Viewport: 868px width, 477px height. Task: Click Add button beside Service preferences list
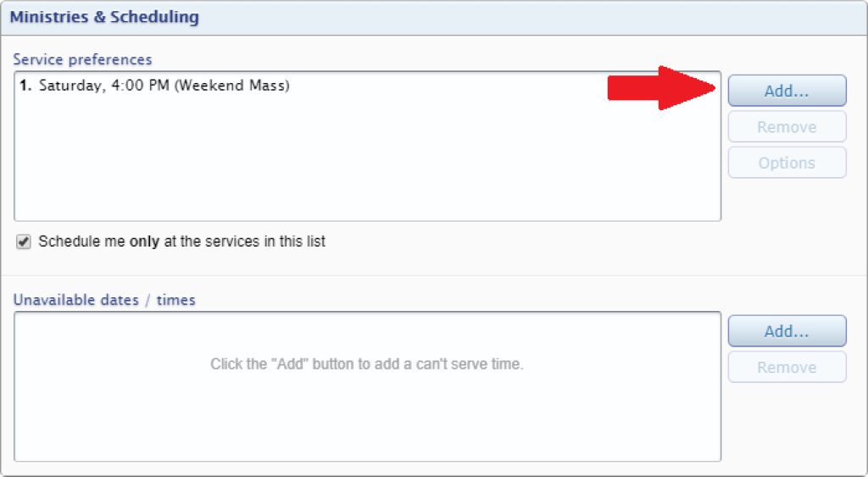coord(787,91)
